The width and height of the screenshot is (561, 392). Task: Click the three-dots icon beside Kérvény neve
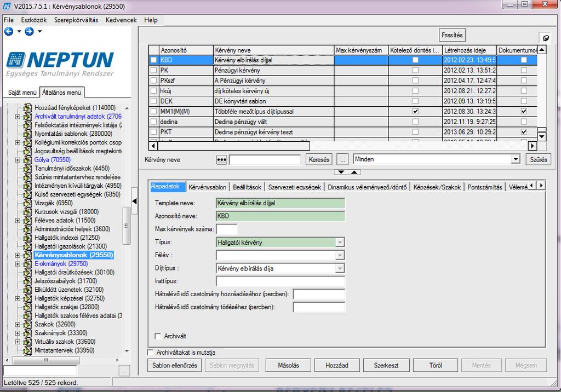221,159
